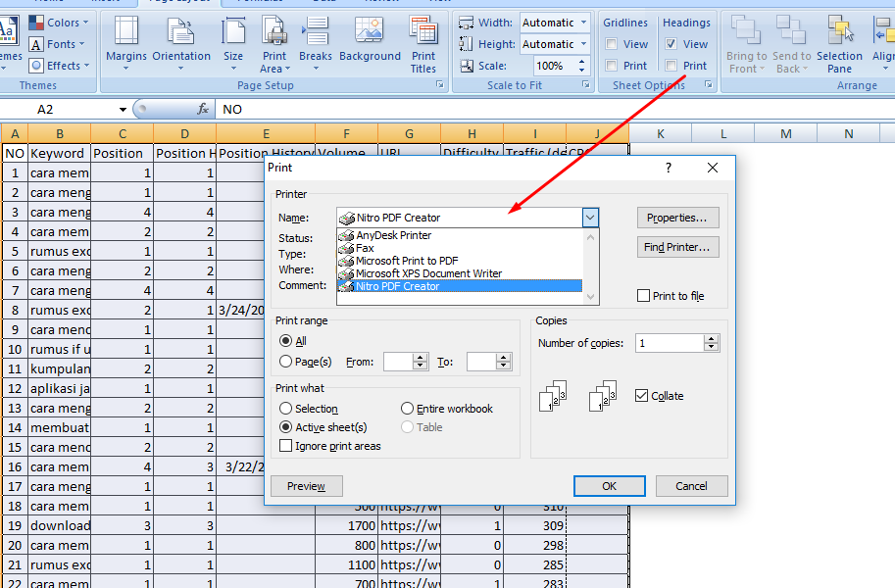Select the Selection radio under Print what
This screenshot has width=895, height=588.
click(x=285, y=409)
